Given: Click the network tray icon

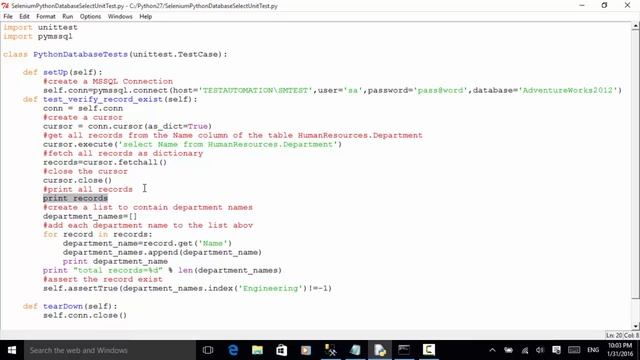Looking at the screenshot, I should 524,350.
